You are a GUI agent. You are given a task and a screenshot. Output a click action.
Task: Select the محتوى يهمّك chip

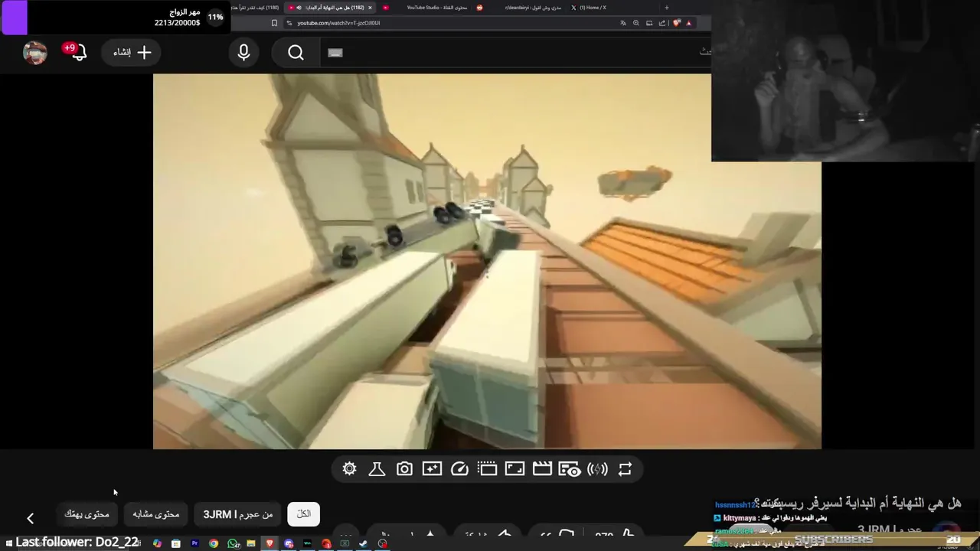pyautogui.click(x=87, y=514)
